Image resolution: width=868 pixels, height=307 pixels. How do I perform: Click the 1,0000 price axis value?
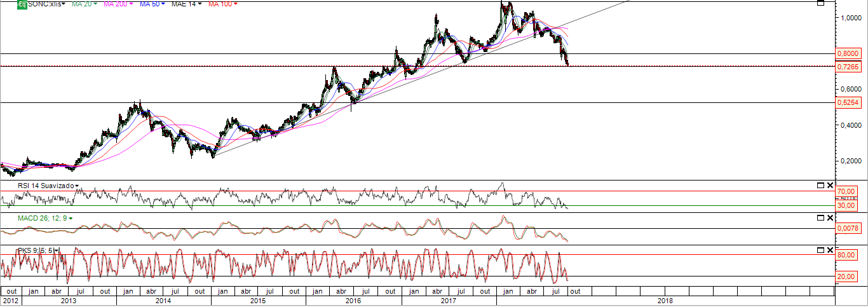pyautogui.click(x=851, y=18)
